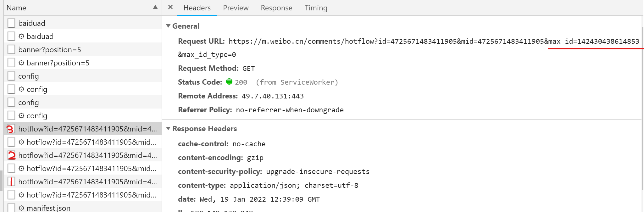Click the green status code indicator

pos(229,82)
